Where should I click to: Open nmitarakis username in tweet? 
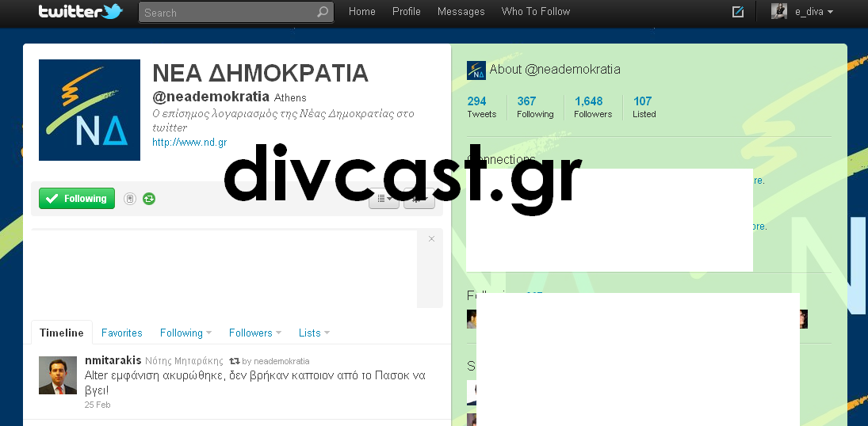pos(113,361)
